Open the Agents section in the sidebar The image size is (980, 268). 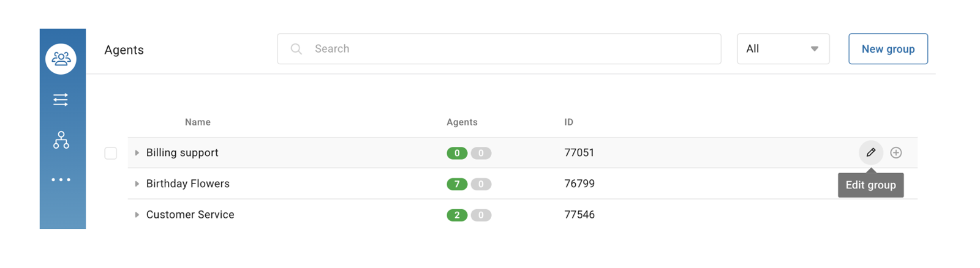(x=61, y=59)
